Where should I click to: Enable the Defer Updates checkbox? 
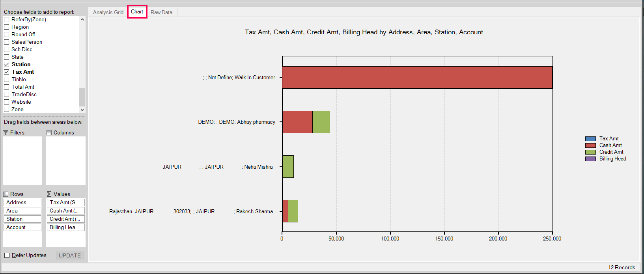coord(7,255)
